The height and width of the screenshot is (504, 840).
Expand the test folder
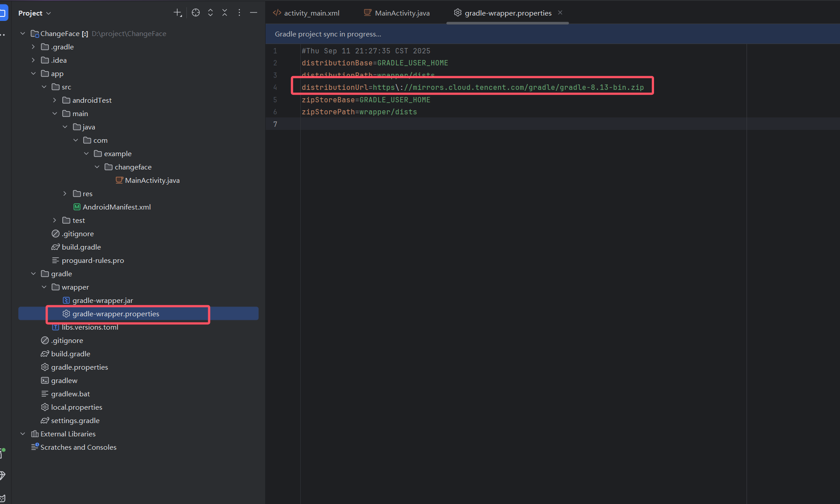click(x=55, y=220)
